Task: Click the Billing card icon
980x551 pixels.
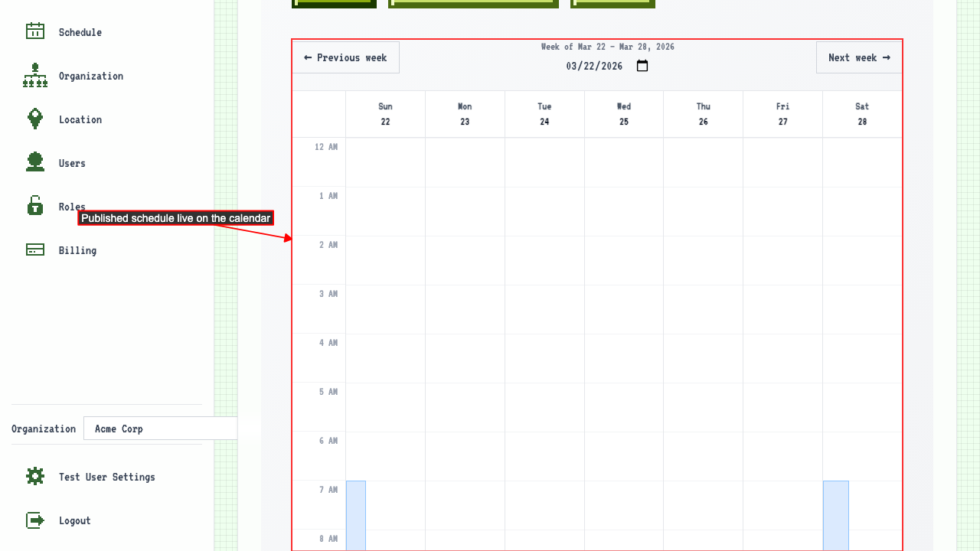Action: point(35,250)
